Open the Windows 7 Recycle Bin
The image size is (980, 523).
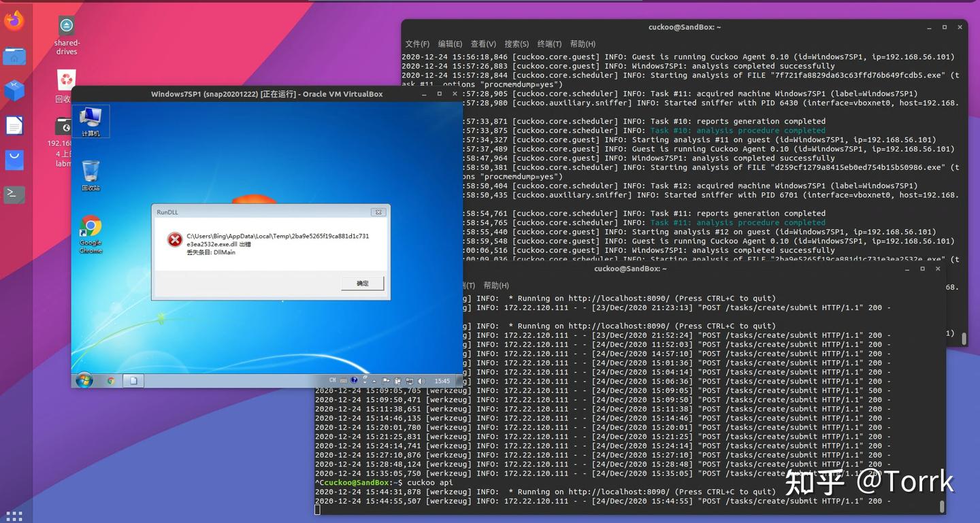click(91, 172)
